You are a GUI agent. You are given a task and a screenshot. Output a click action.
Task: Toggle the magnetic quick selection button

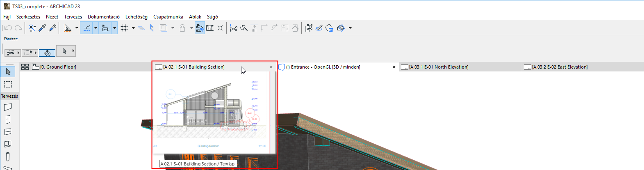pos(47,53)
